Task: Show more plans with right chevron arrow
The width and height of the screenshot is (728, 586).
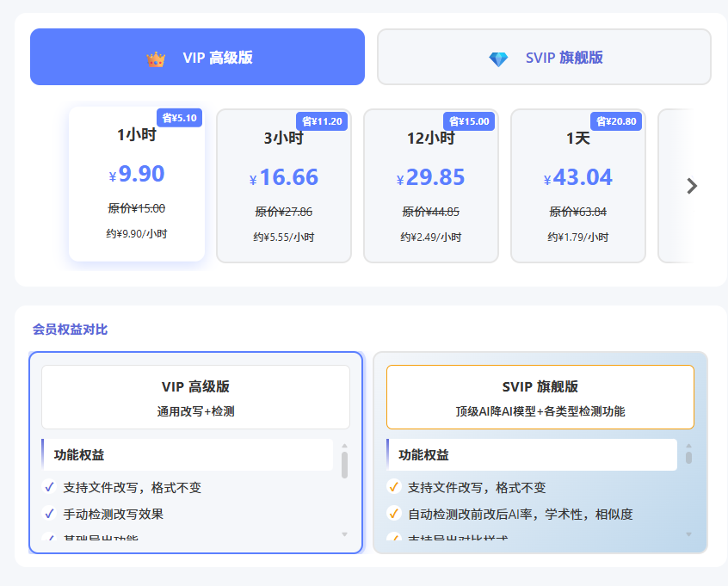Action: 691,186
